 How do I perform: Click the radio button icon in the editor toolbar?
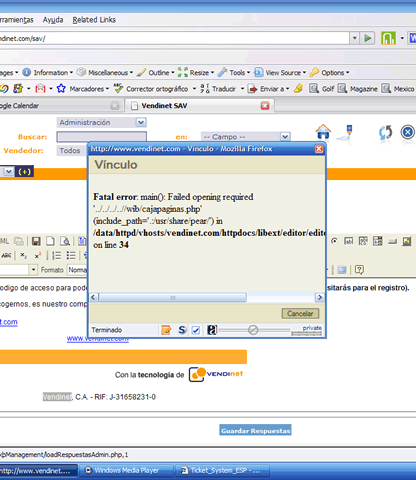(334, 241)
